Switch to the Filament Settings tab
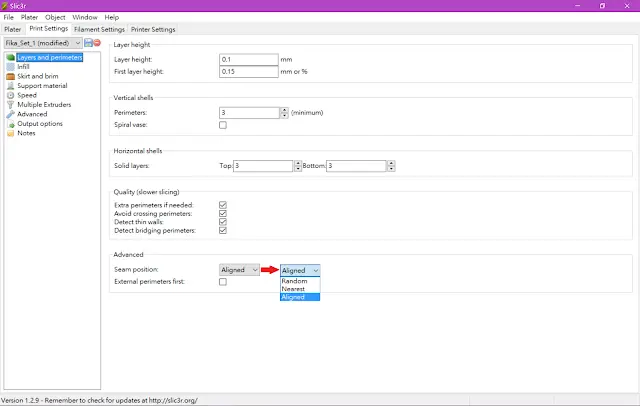640x406 pixels. (99, 29)
